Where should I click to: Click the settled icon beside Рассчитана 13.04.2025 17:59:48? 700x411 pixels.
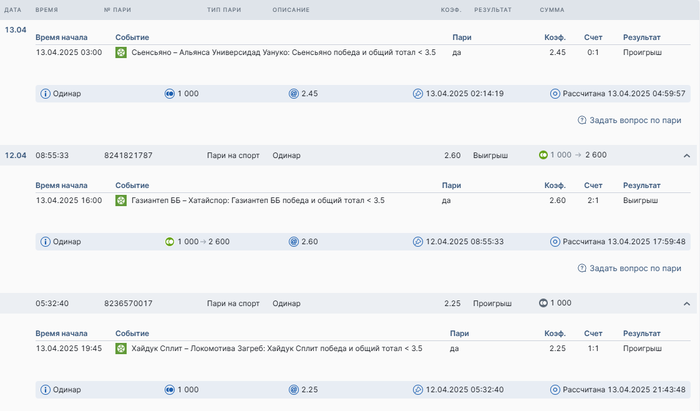point(556,242)
